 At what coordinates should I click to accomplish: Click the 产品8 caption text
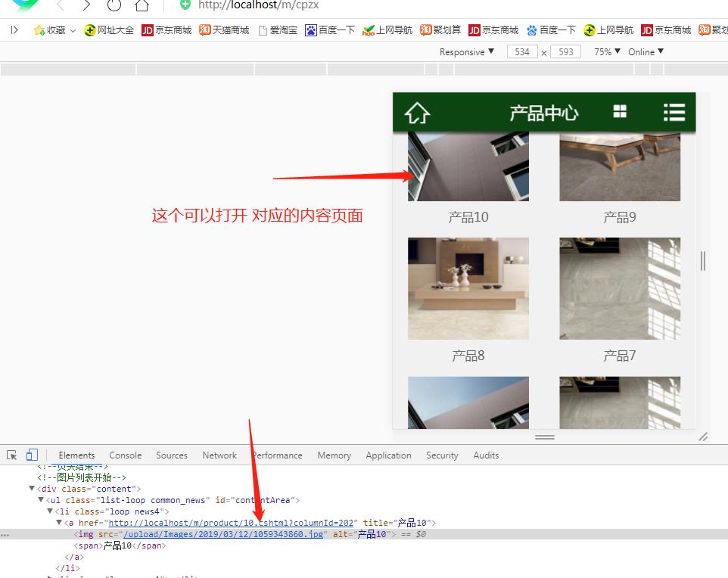[x=468, y=356]
